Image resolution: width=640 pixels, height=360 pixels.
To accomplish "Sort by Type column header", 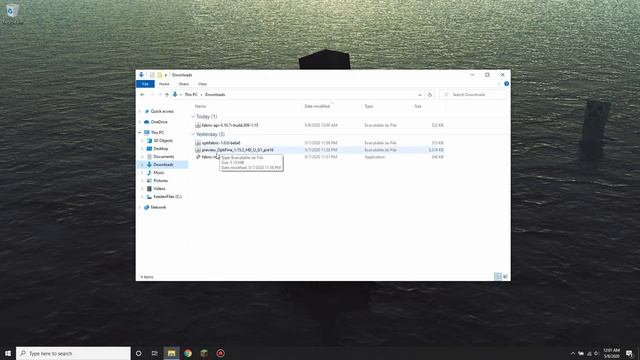I will click(369, 107).
